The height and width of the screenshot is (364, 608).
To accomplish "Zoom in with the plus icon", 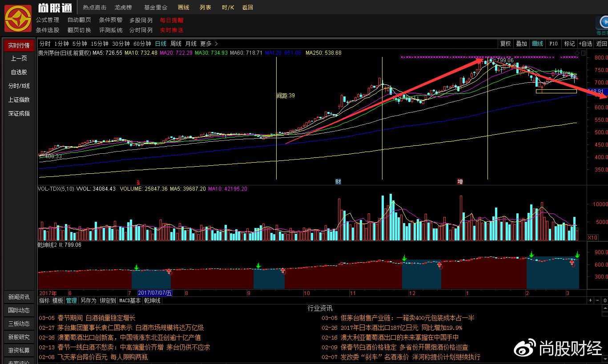I will pyautogui.click(x=590, y=300).
